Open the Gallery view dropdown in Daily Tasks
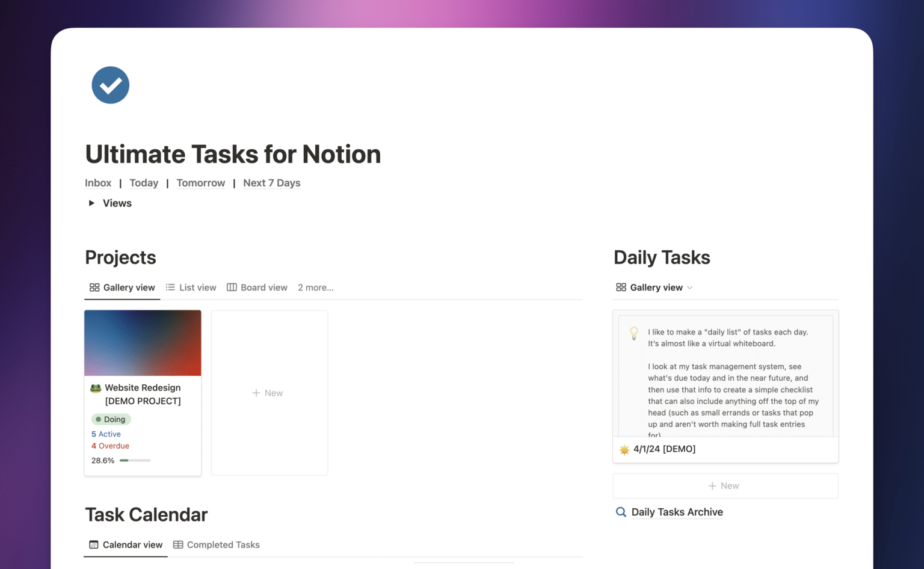Image resolution: width=924 pixels, height=569 pixels. [x=690, y=288]
